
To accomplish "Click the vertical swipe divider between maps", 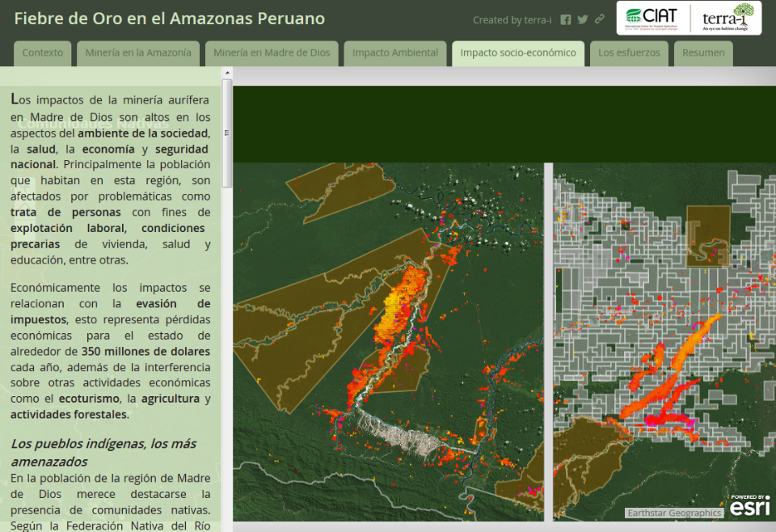I will (549, 340).
